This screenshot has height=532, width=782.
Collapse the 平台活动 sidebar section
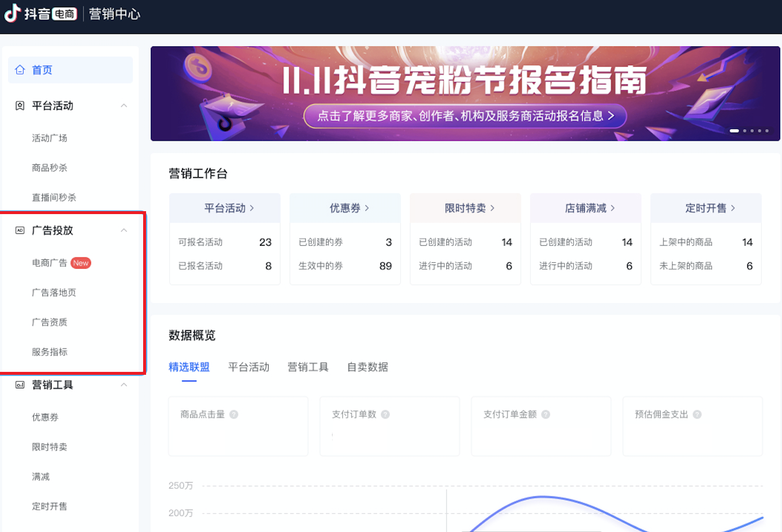coord(124,106)
